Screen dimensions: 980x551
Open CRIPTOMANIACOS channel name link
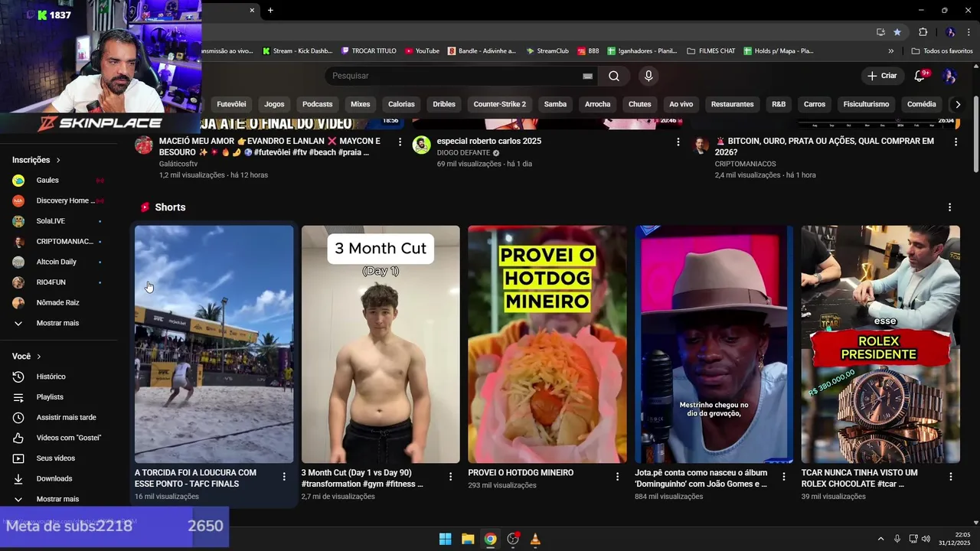pos(746,164)
